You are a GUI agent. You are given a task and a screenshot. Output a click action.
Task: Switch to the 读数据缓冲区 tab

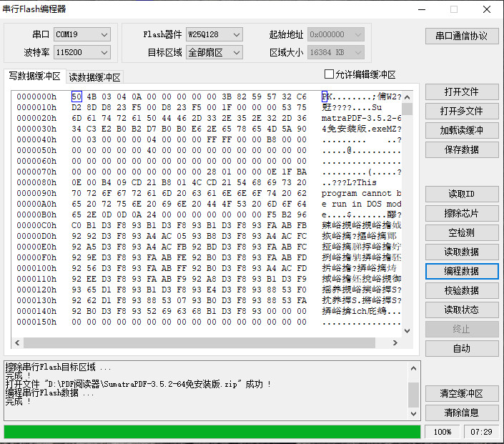click(x=94, y=77)
